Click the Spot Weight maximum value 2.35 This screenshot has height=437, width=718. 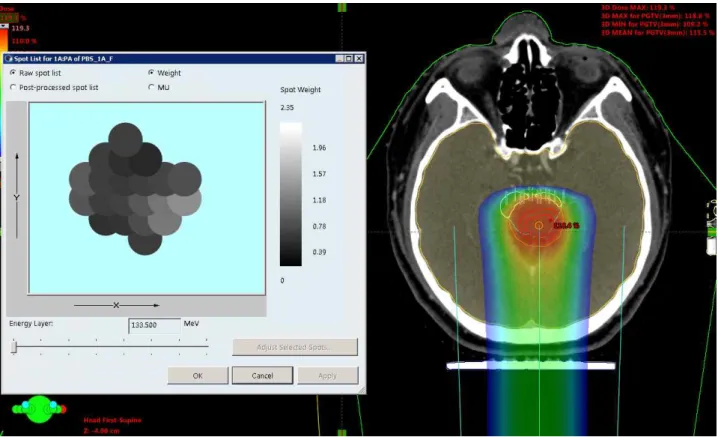point(287,108)
